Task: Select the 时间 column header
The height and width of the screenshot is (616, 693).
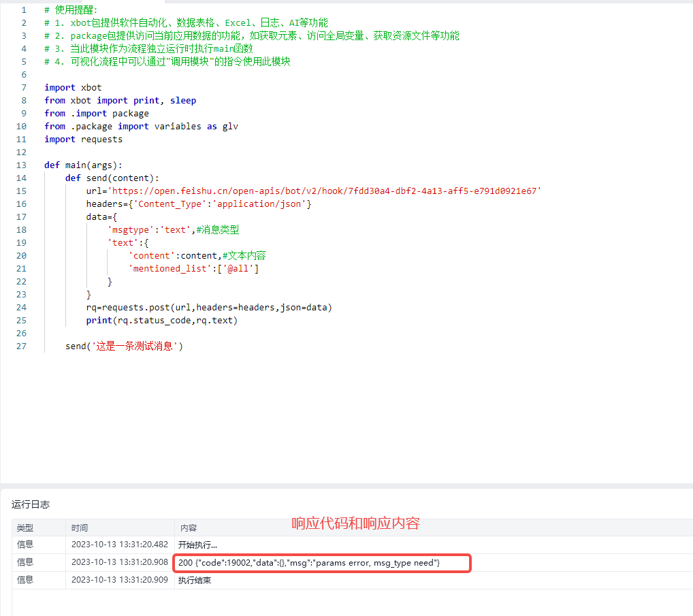Action: click(x=80, y=528)
